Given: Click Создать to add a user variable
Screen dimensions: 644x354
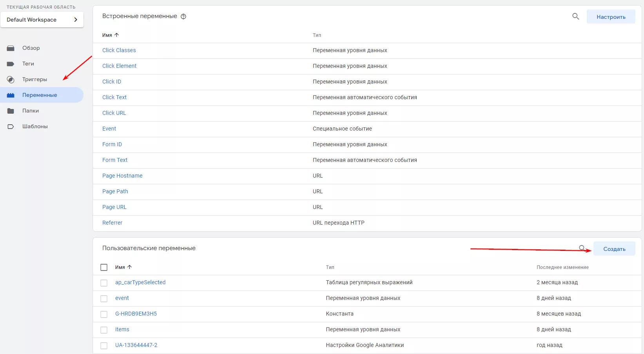Looking at the screenshot, I should (614, 249).
